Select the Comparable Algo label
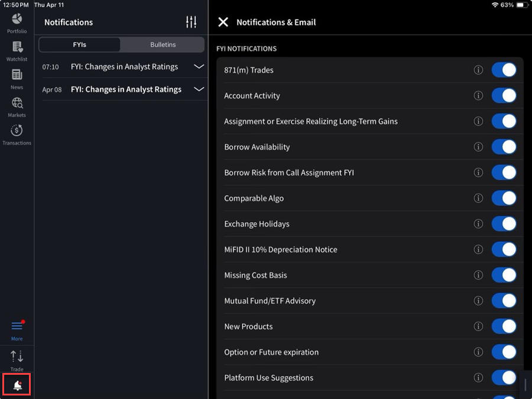This screenshot has height=399, width=532. (x=254, y=199)
